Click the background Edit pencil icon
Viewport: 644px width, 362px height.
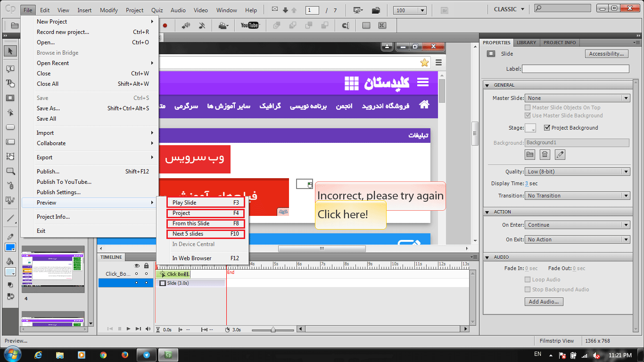[560, 154]
